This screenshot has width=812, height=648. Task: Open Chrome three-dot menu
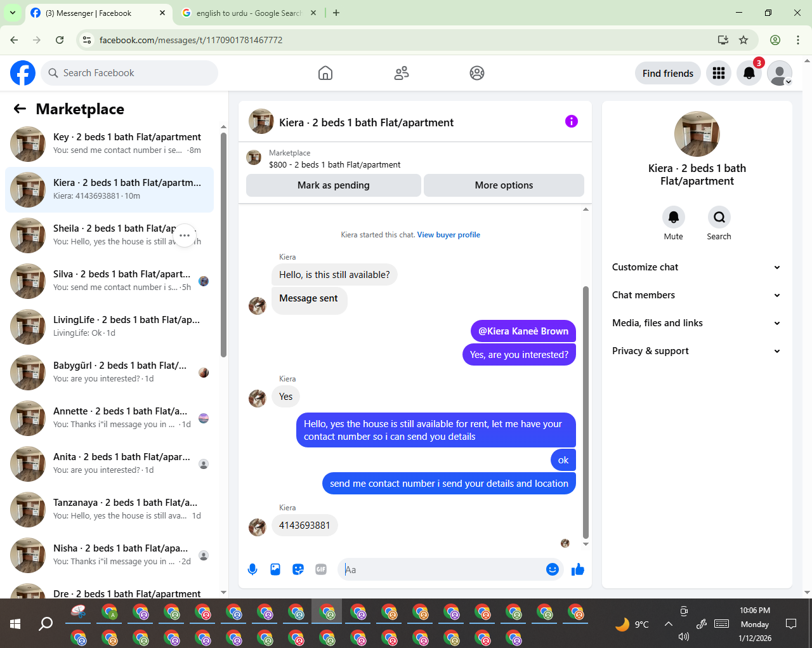(x=798, y=40)
